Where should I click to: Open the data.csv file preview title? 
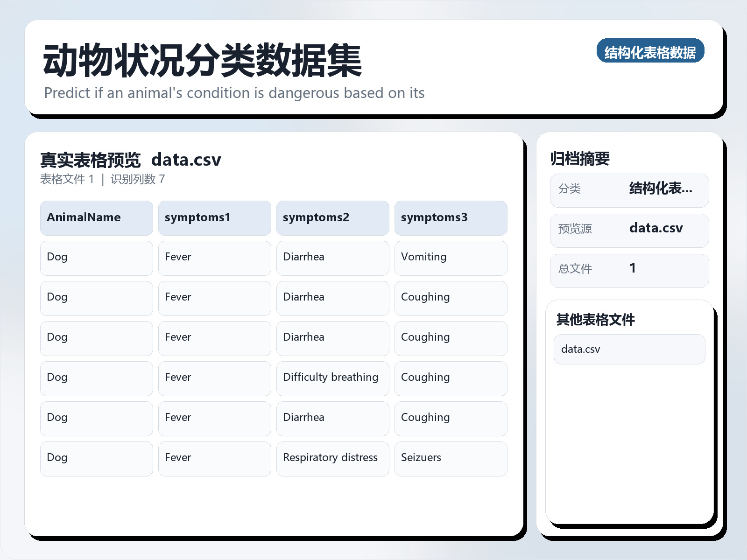pyautogui.click(x=187, y=160)
